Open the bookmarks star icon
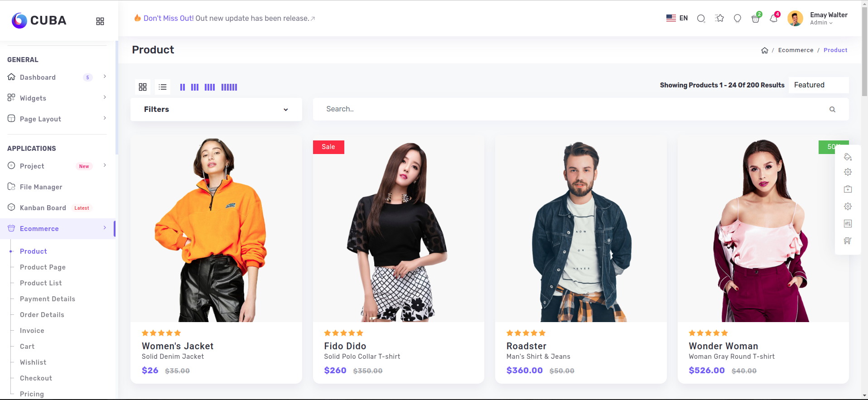 [719, 18]
